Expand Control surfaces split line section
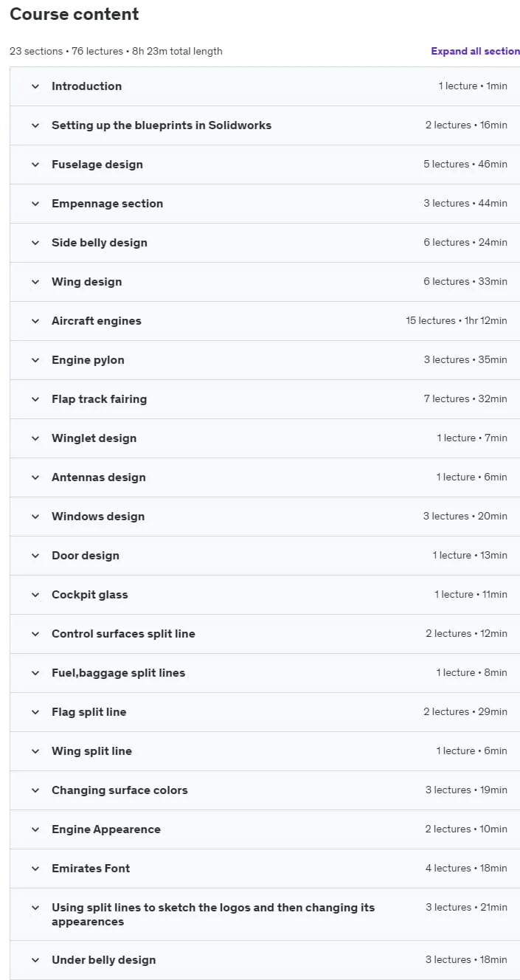Image resolution: width=520 pixels, height=980 pixels. pyautogui.click(x=265, y=634)
